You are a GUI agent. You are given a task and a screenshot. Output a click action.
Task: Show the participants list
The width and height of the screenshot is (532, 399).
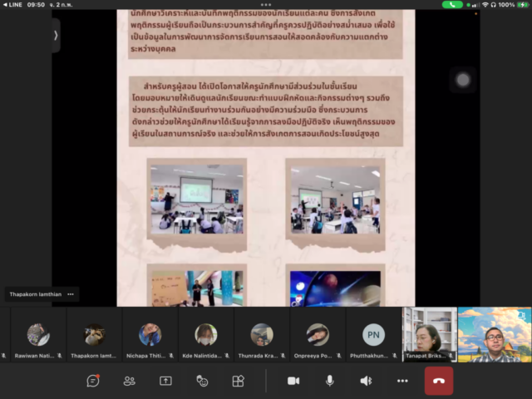click(129, 381)
